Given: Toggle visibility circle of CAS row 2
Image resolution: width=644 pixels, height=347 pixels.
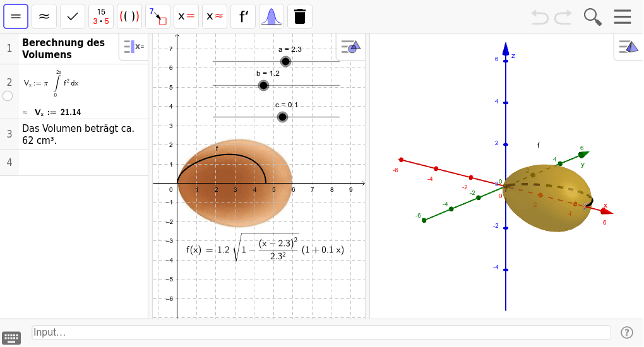Looking at the screenshot, I should (x=8, y=96).
